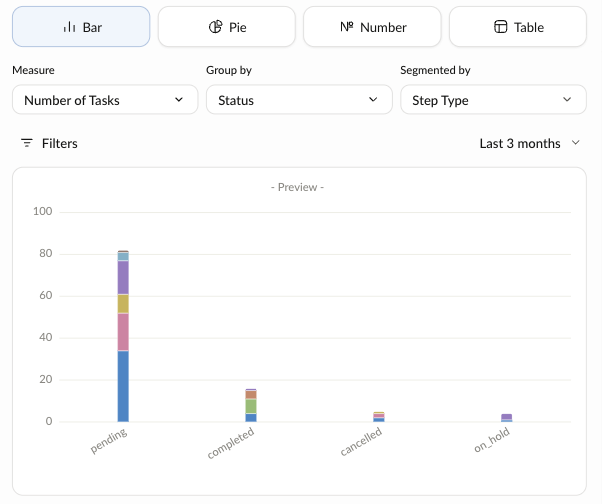Click the pie chart icon
602x504 pixels.
coord(215,27)
